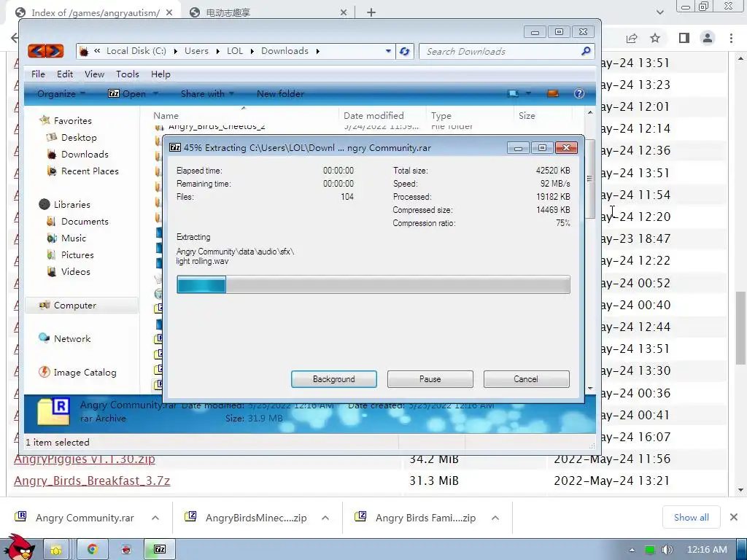The image size is (747, 560).
Task: Open the File menu in Explorer
Action: tap(38, 74)
